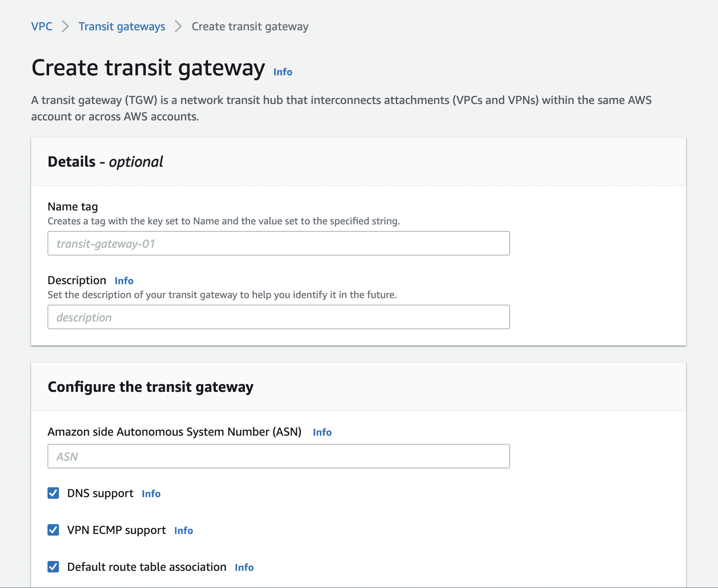Image resolution: width=718 pixels, height=588 pixels.
Task: Open Info link for Amazon side ASN
Action: pyautogui.click(x=322, y=432)
